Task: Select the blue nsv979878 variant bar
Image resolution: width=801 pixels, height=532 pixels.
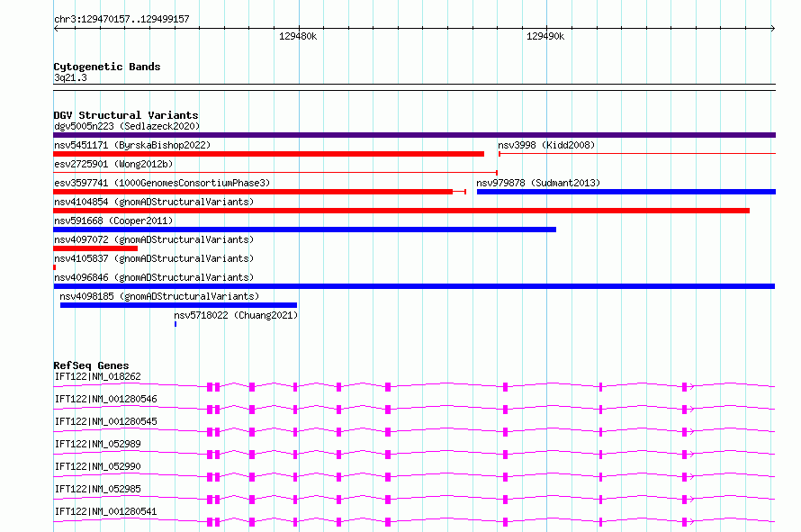Action: pos(626,192)
